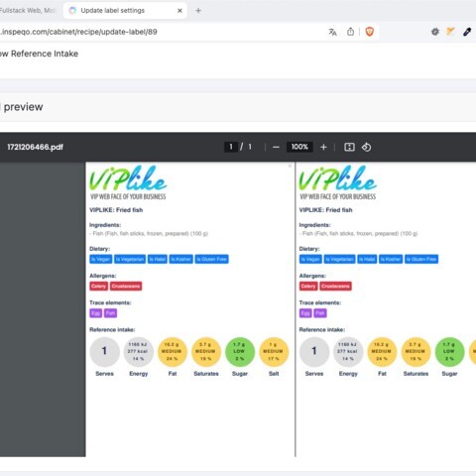Click the green Sugar circle on left label

[x=240, y=352]
